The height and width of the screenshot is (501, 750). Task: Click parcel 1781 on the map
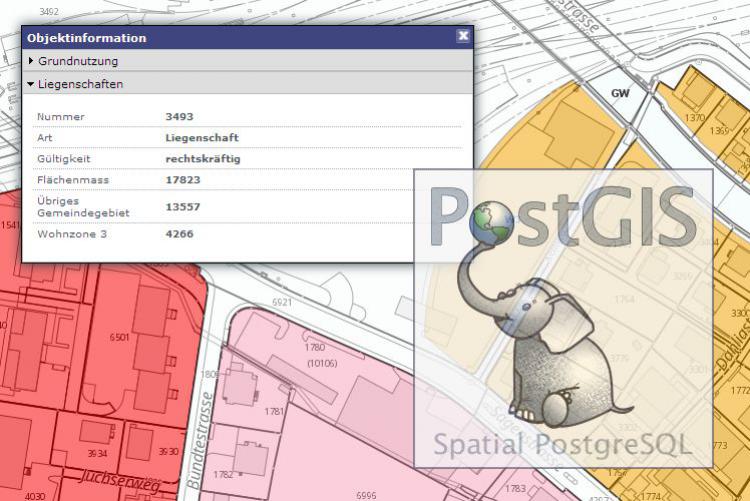coord(274,411)
